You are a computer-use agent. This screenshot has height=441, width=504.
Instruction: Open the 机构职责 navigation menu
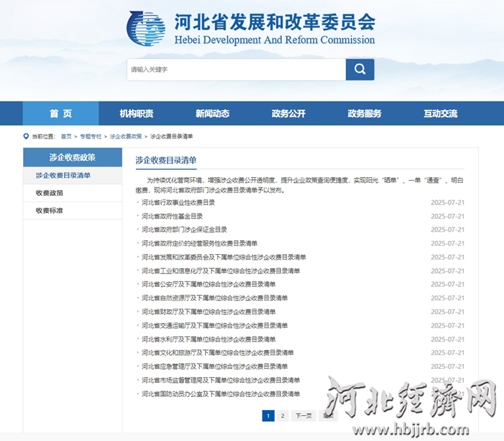pos(136,113)
